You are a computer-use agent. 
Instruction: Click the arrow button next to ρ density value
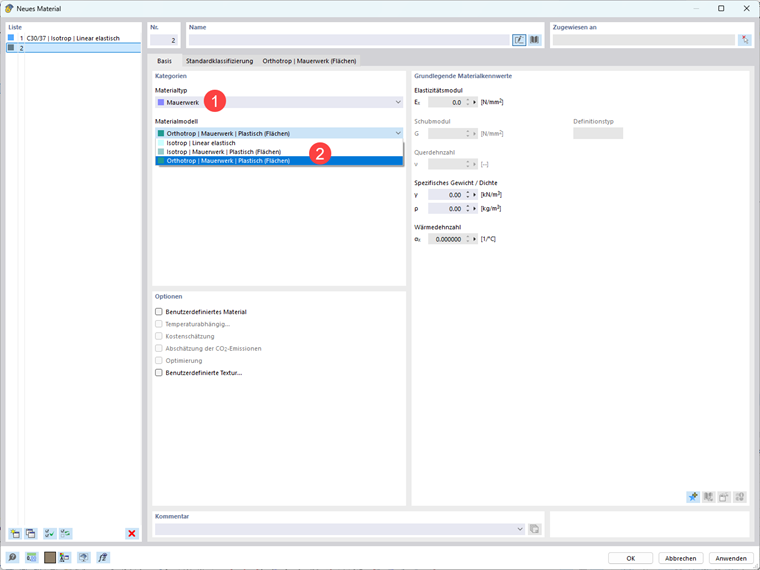click(x=475, y=209)
